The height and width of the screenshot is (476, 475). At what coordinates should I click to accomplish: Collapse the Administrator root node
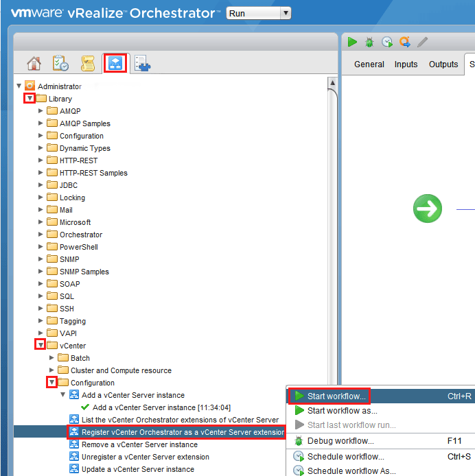pos(19,86)
